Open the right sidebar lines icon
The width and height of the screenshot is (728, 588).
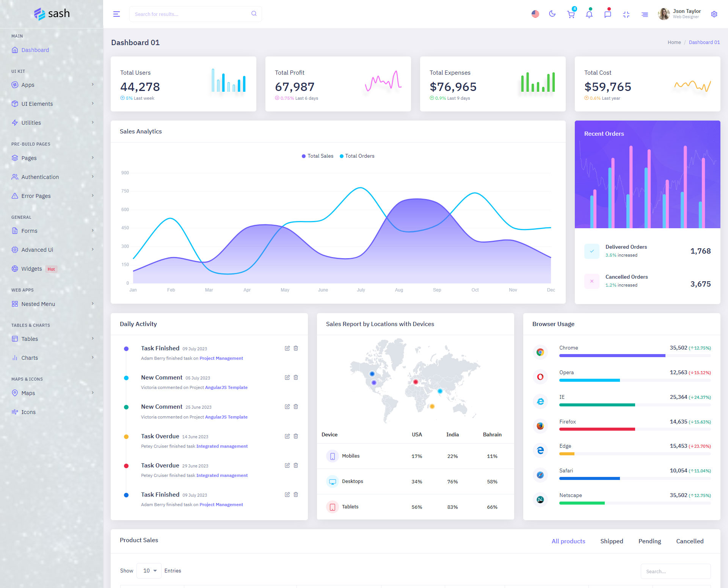click(645, 14)
